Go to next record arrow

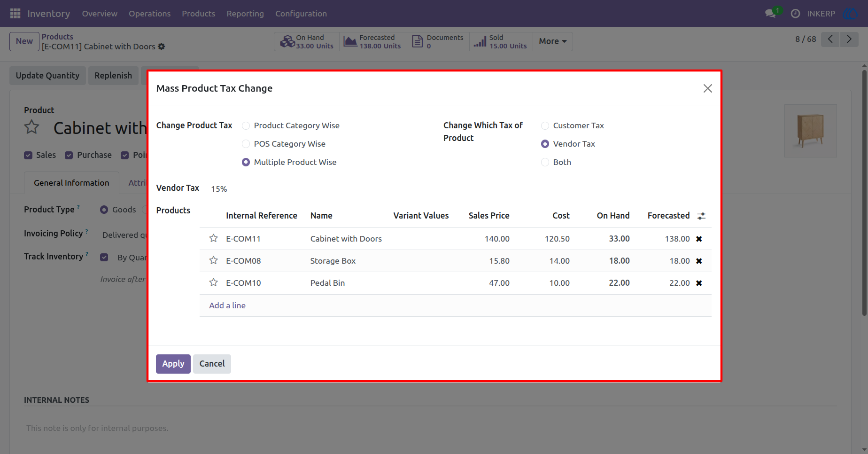pos(849,39)
